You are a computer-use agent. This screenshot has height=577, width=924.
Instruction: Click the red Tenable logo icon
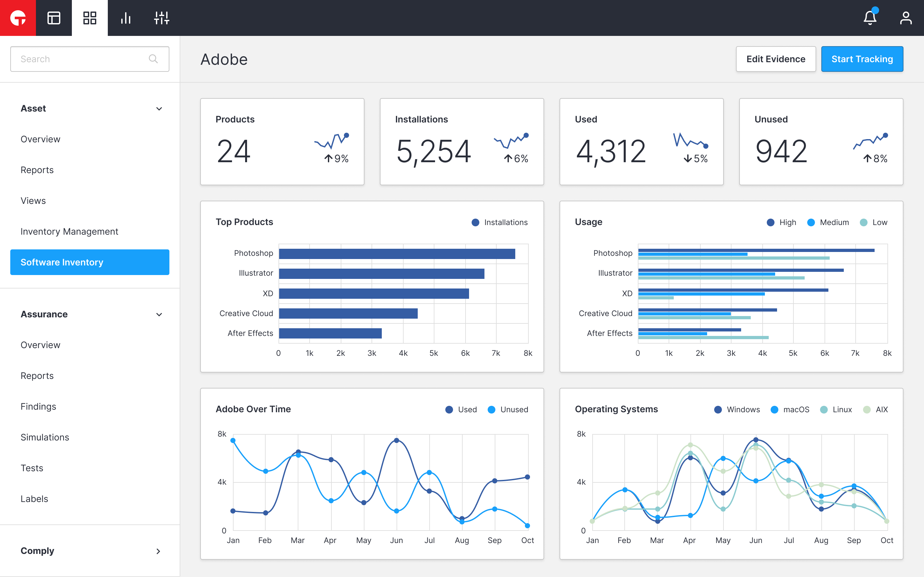[18, 18]
